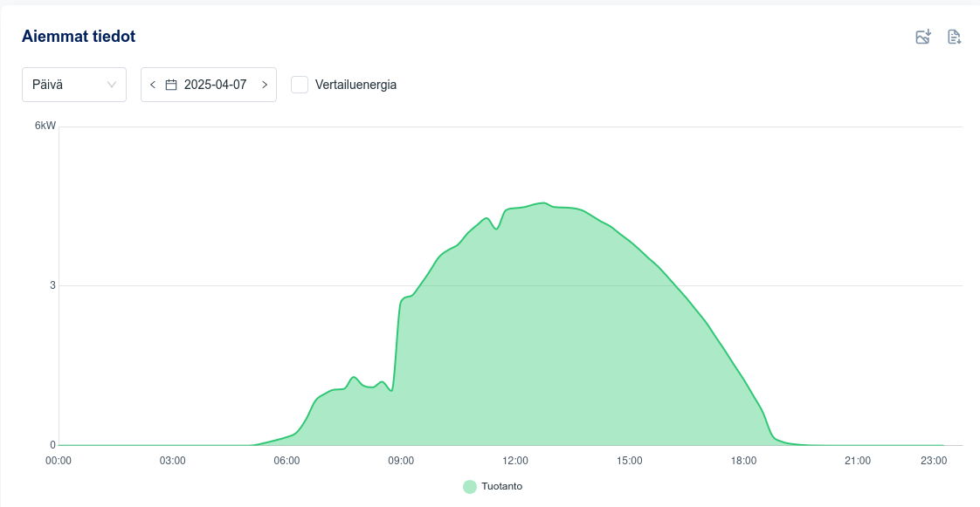Click the 00:00 x-axis label
The image size is (980, 507).
(59, 461)
